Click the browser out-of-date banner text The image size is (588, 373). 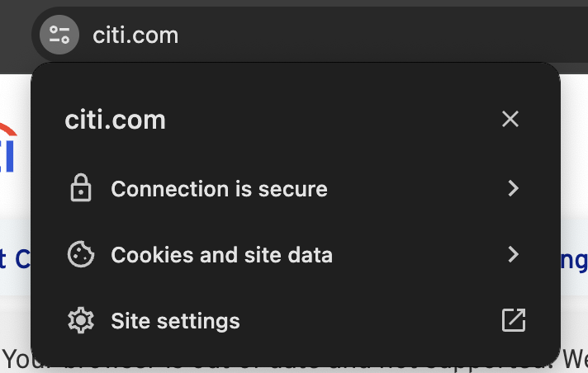17,361
